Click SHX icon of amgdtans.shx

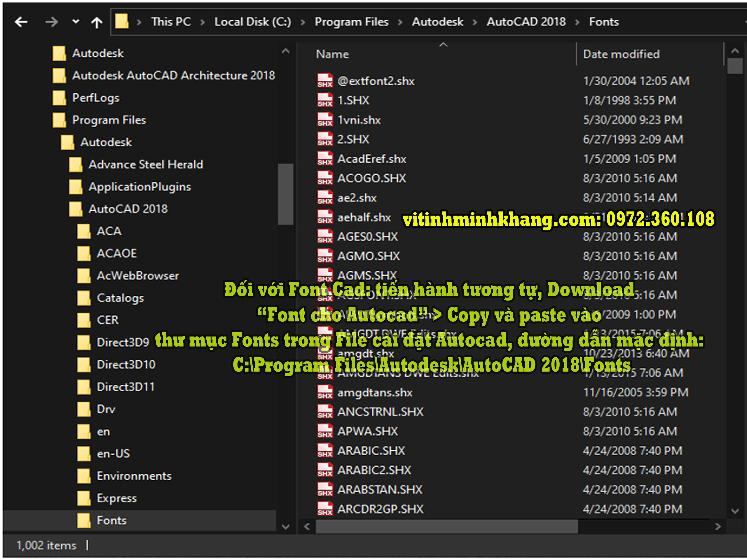[x=325, y=392]
